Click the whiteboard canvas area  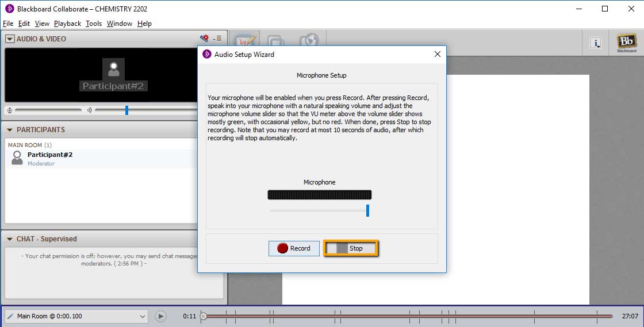[x=517, y=188]
